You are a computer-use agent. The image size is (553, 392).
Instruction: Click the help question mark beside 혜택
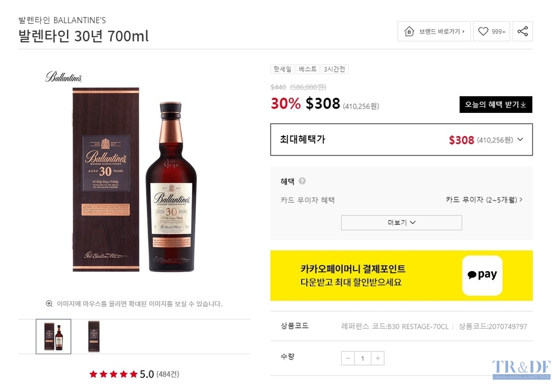(x=302, y=181)
